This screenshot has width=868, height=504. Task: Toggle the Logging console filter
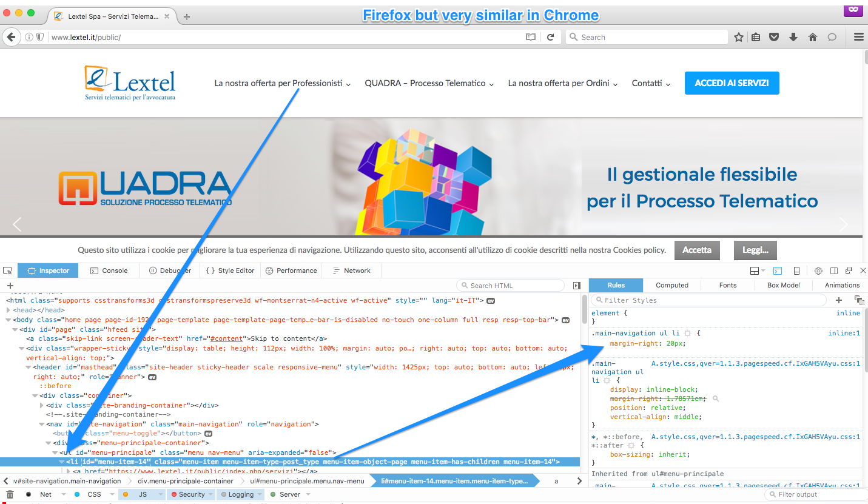(x=240, y=494)
